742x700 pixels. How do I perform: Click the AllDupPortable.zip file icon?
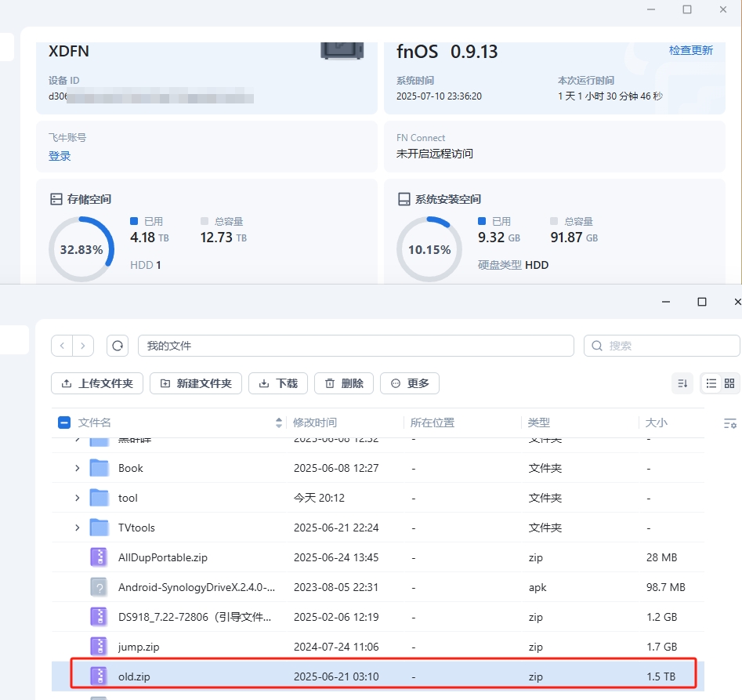[x=99, y=557]
